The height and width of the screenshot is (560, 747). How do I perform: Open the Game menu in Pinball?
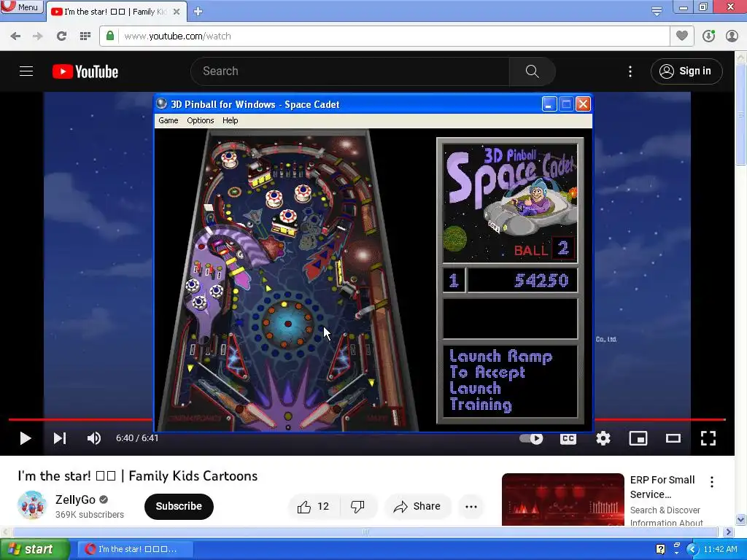pos(169,120)
